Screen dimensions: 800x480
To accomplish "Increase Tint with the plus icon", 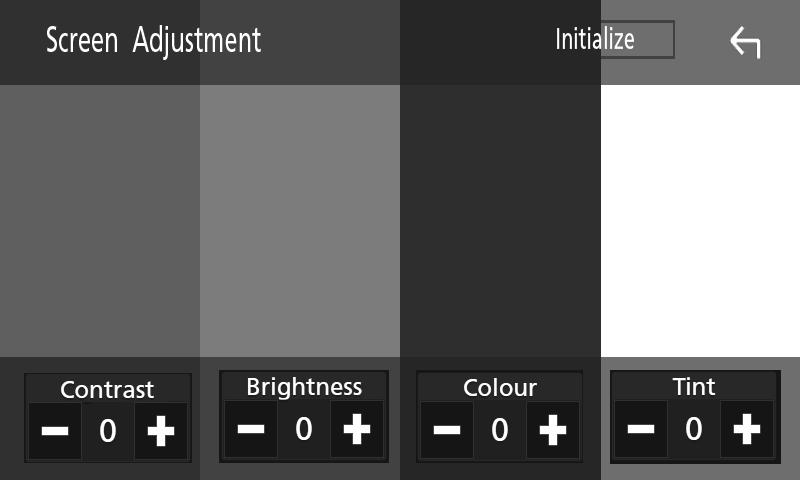I will (747, 429).
